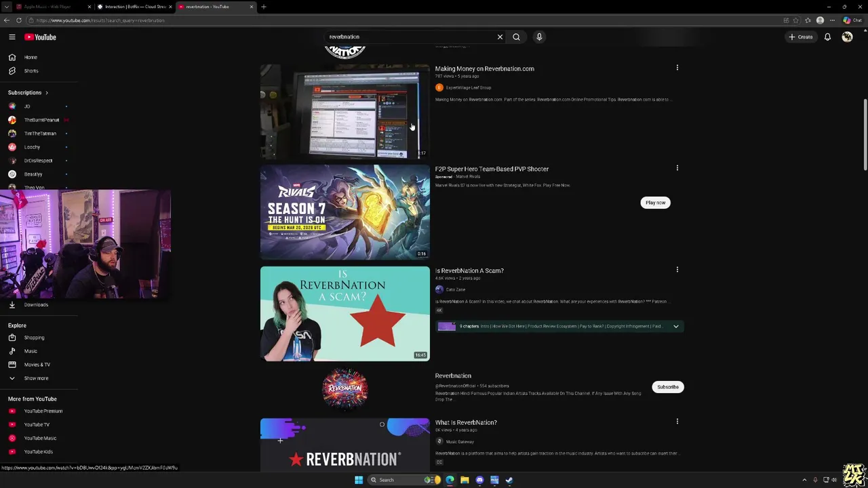This screenshot has height=488, width=868.
Task: Click the YouTube logo
Action: [x=41, y=37]
